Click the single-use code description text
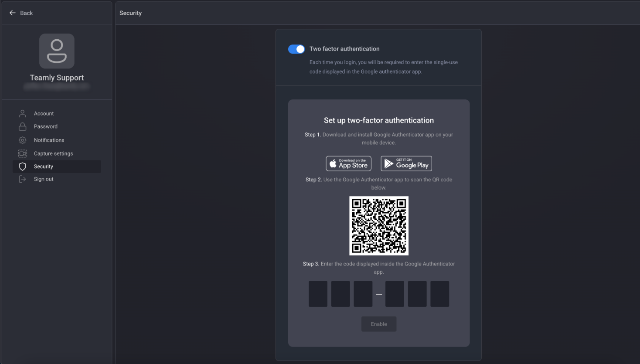The height and width of the screenshot is (364, 640). [384, 67]
